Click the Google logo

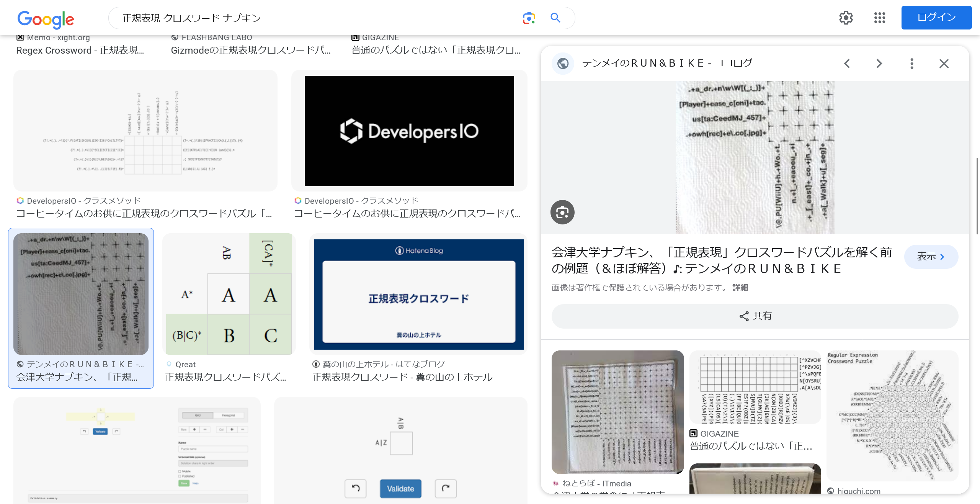point(46,19)
